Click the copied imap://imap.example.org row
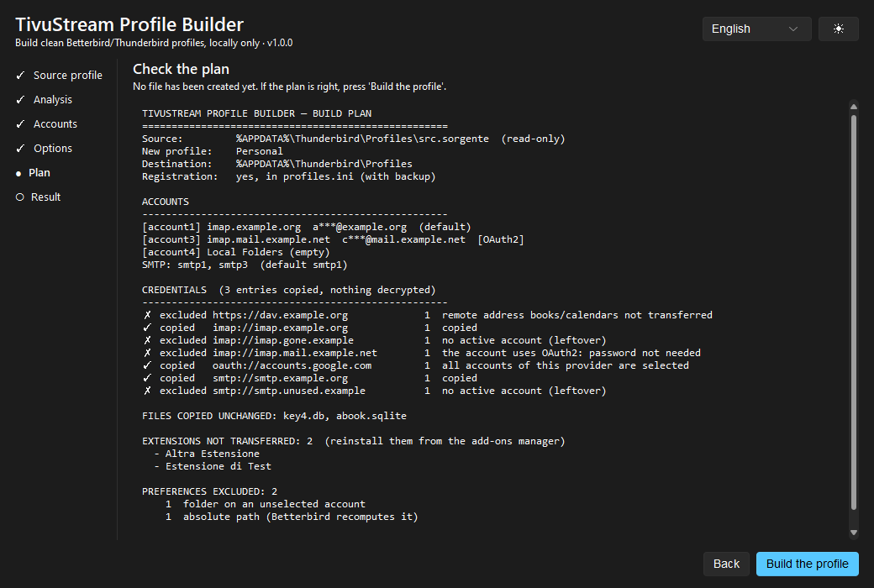This screenshot has height=588, width=874. click(x=310, y=328)
